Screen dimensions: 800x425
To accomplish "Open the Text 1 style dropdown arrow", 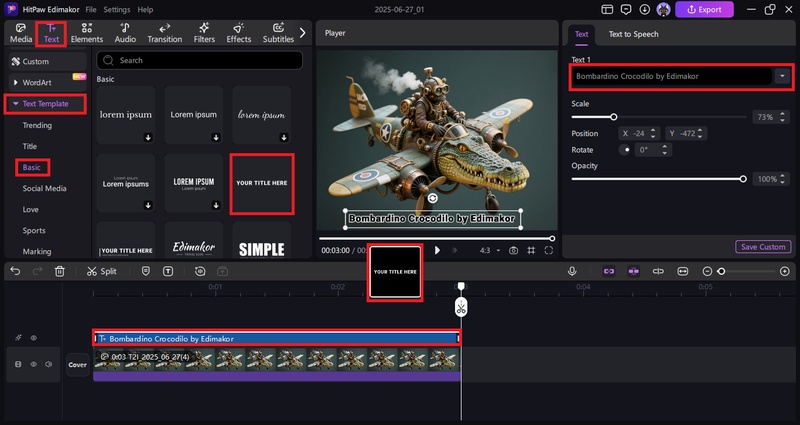I will pyautogui.click(x=781, y=76).
